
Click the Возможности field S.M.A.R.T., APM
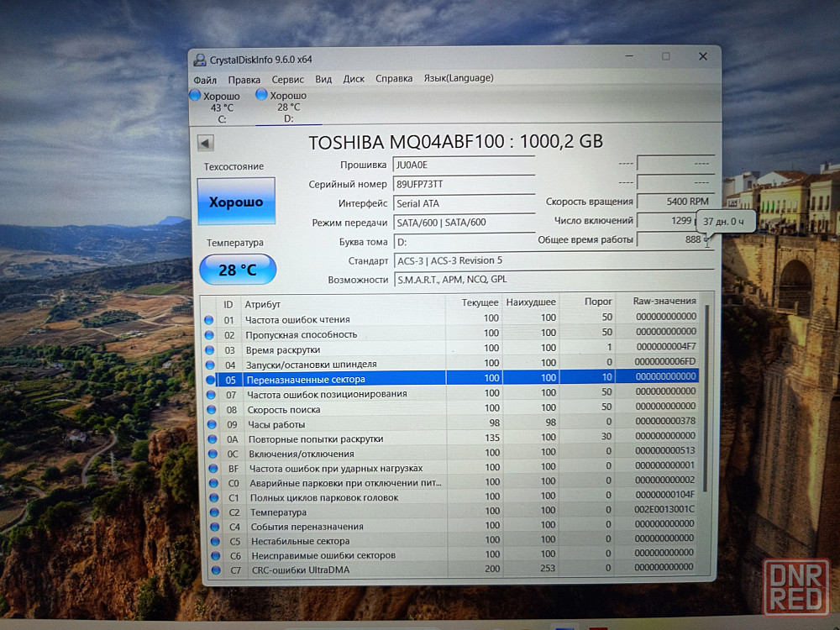point(554,279)
